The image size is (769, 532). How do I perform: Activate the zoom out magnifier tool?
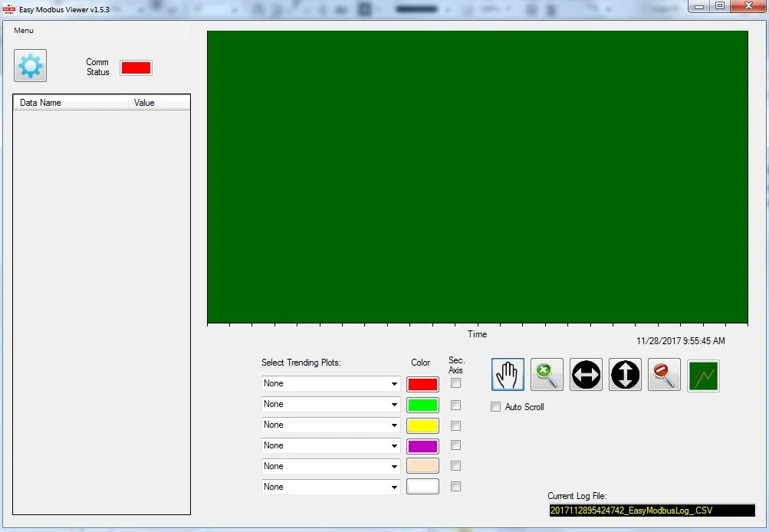pyautogui.click(x=663, y=374)
